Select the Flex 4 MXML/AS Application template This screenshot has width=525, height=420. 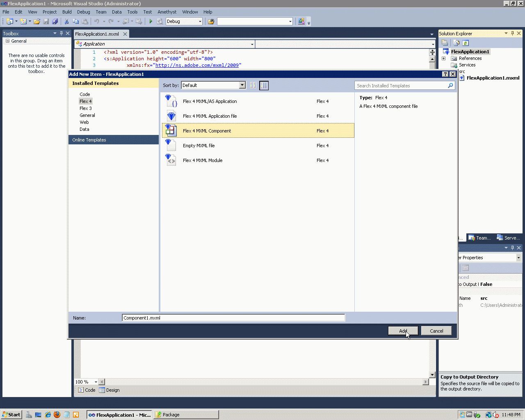[258, 101]
